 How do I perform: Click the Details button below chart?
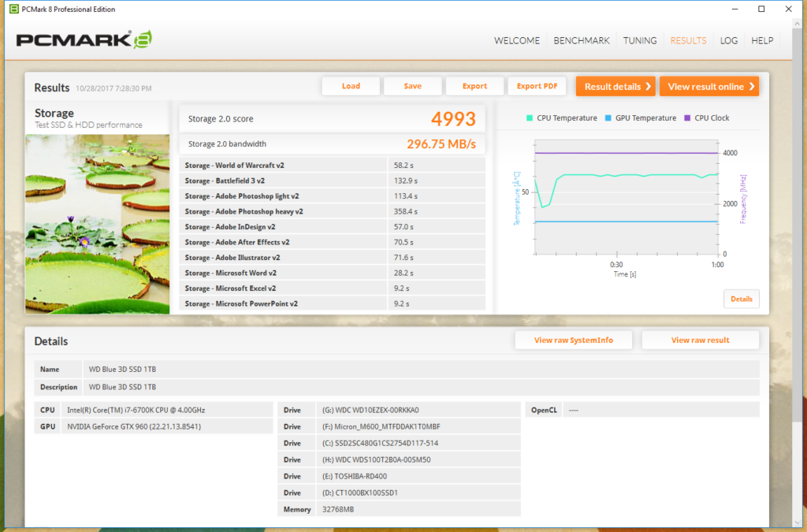(741, 299)
